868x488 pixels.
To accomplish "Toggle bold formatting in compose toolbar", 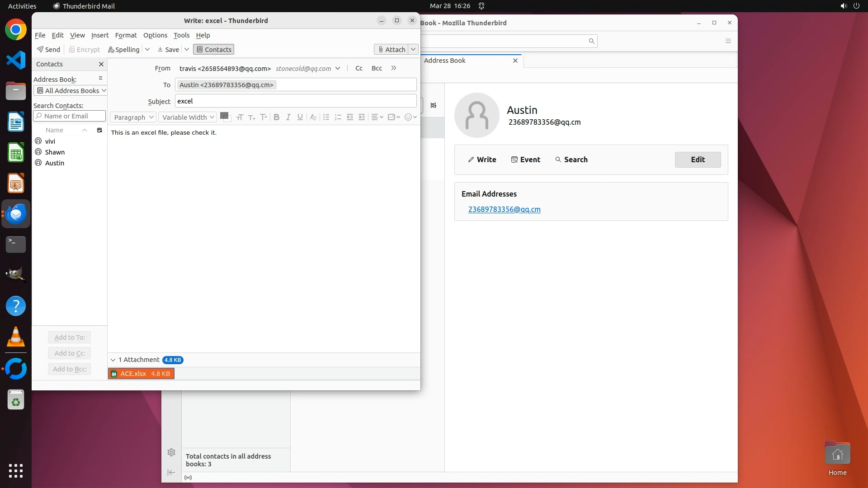I will click(276, 117).
